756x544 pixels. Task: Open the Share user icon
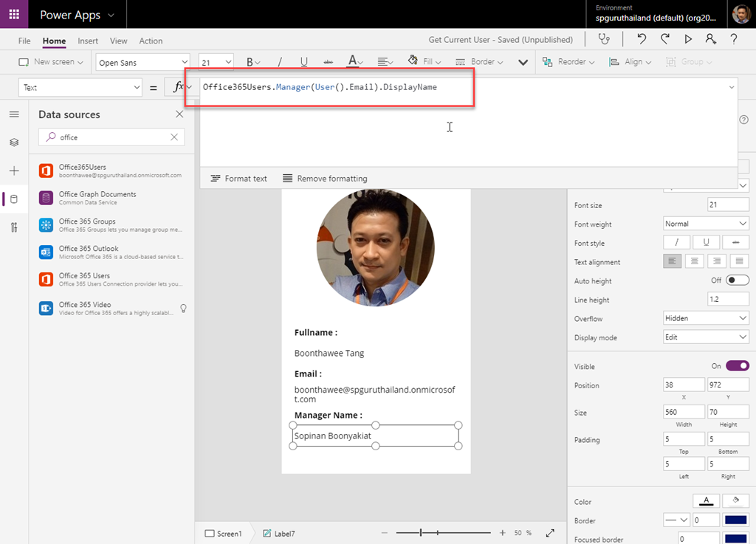711,39
